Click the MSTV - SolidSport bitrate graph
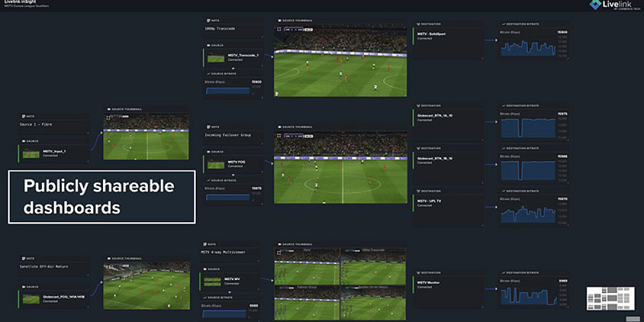Screen dimensions: 644x322 click(528, 48)
